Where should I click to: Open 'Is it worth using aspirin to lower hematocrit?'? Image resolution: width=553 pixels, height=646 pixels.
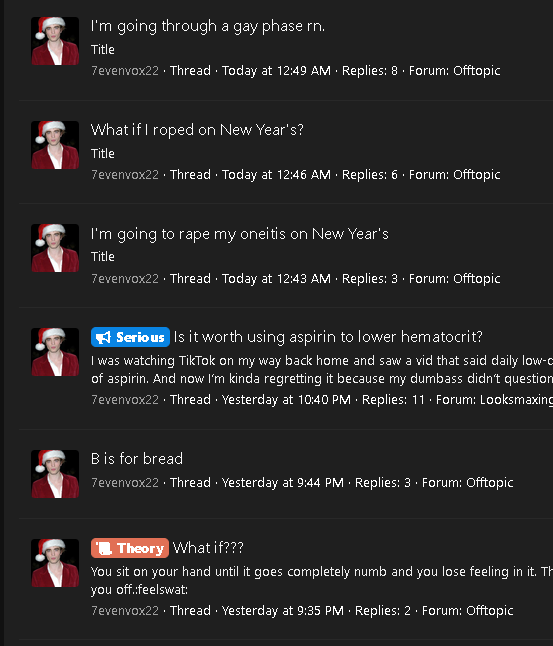click(x=328, y=337)
